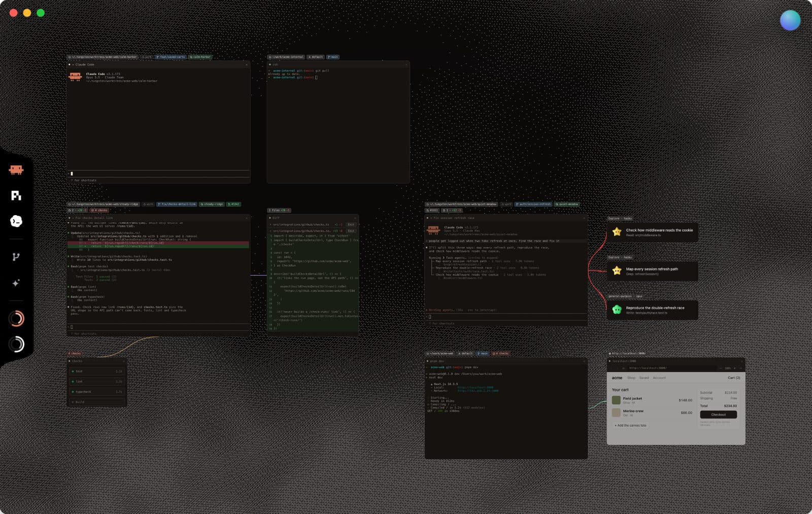Click the pixel-block logo icon in left sidebar
Image resolution: width=812 pixels, height=514 pixels.
16,195
